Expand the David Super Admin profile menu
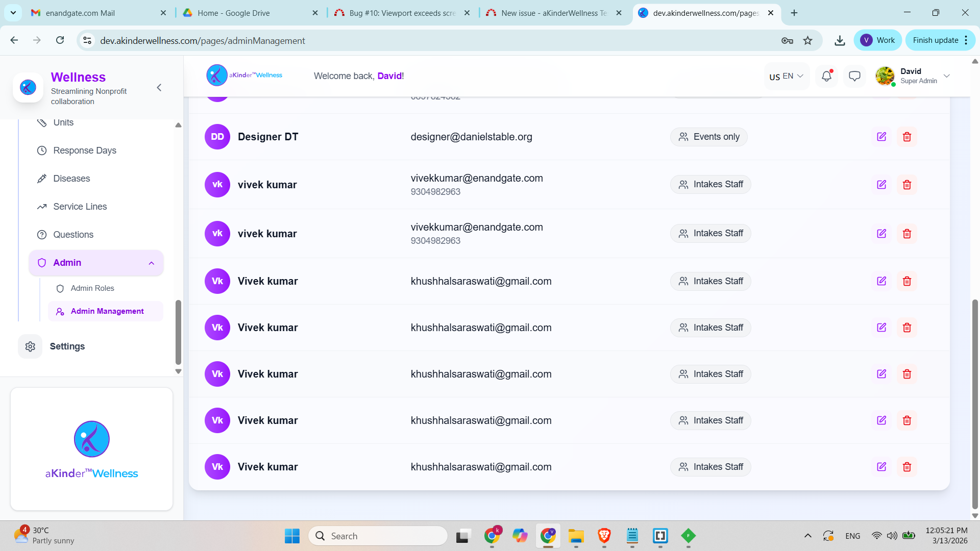This screenshot has width=980, height=551. pos(947,76)
